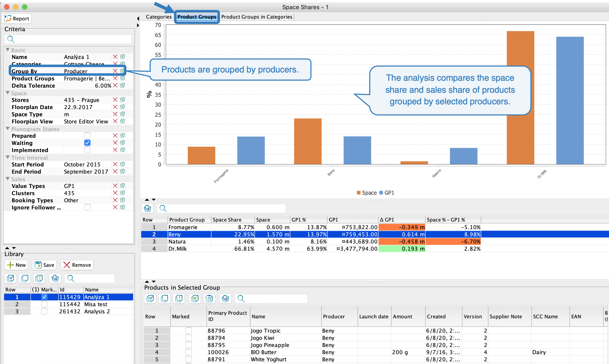Collapse the Planogram States section

[8, 129]
